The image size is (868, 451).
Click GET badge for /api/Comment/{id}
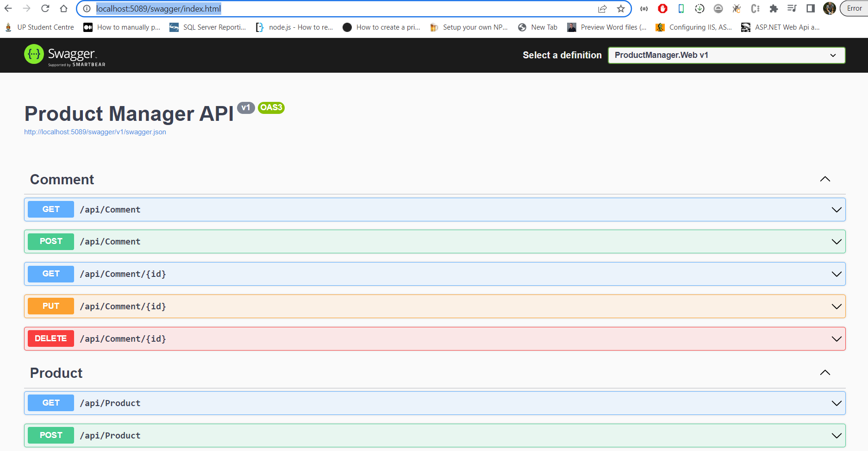pos(51,274)
